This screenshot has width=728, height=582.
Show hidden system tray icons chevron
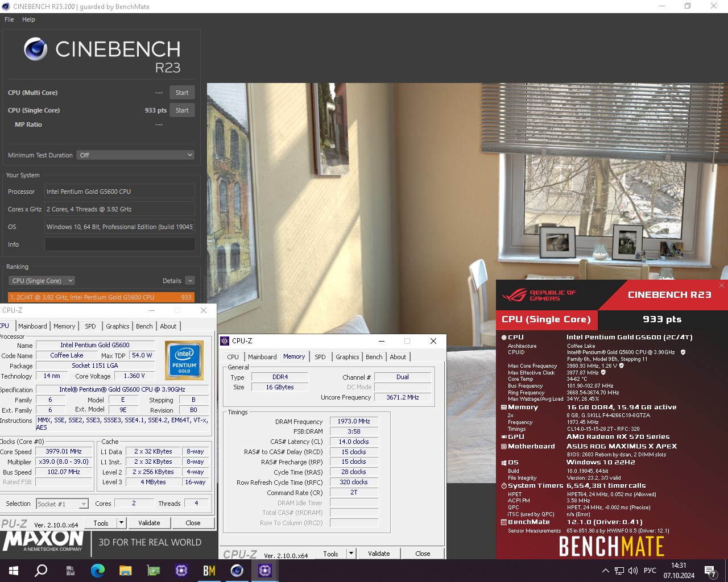pyautogui.click(x=606, y=571)
